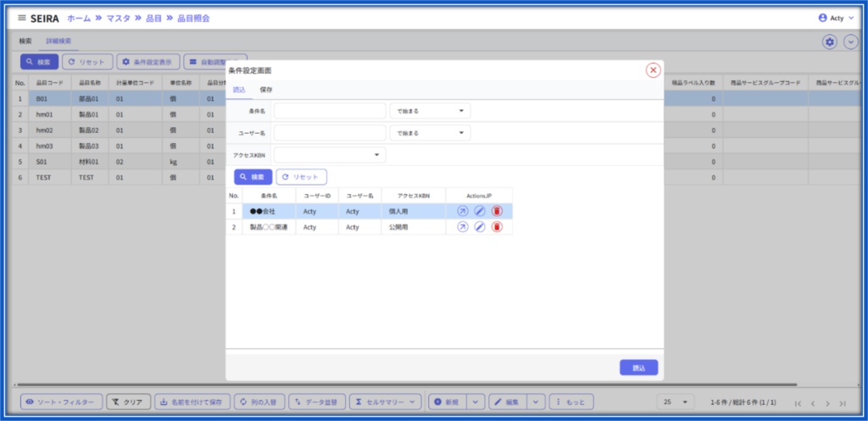Image resolution: width=868 pixels, height=421 pixels.
Task: Edit the ●●会社 condition with the pencil icon
Action: 480,211
